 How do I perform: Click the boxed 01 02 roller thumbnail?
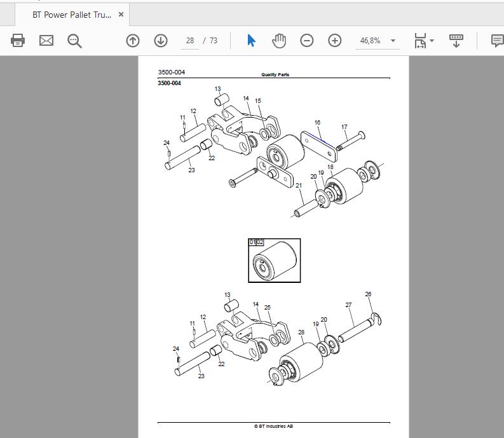click(x=275, y=261)
